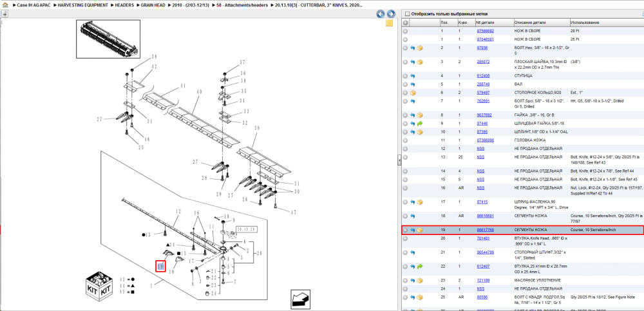
Task: Open the 2010 - (2/03-12/13) breadcrumb
Action: coord(190,6)
